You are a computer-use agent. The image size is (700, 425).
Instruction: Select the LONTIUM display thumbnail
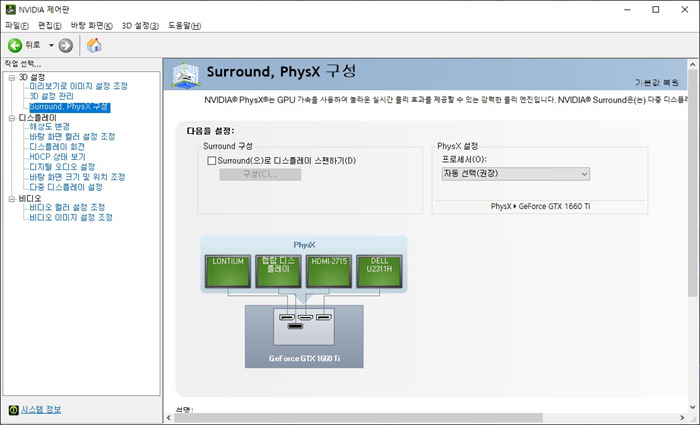pos(228,271)
